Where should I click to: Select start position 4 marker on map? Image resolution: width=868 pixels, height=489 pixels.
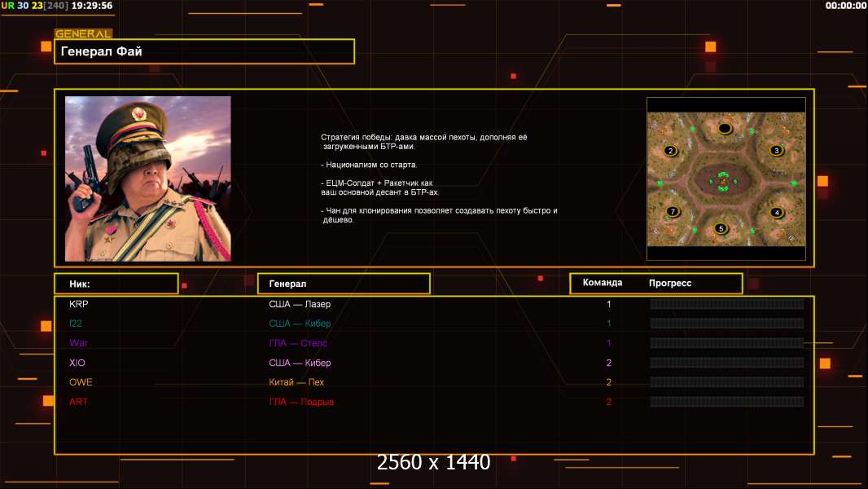click(777, 213)
